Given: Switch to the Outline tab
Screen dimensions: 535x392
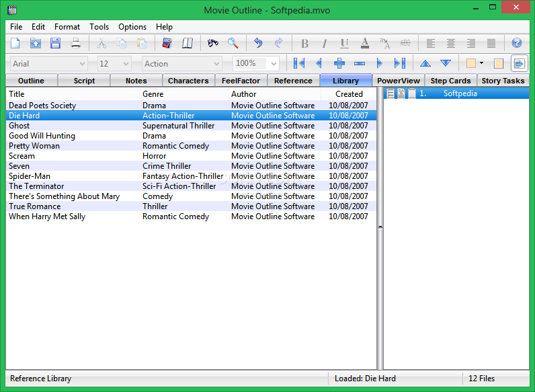Looking at the screenshot, I should 31,81.
